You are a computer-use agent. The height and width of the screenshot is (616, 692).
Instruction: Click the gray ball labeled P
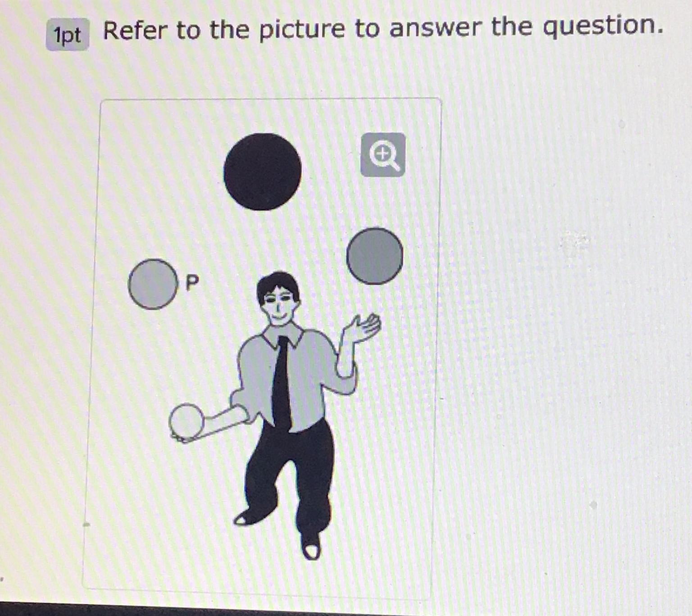pos(153,284)
